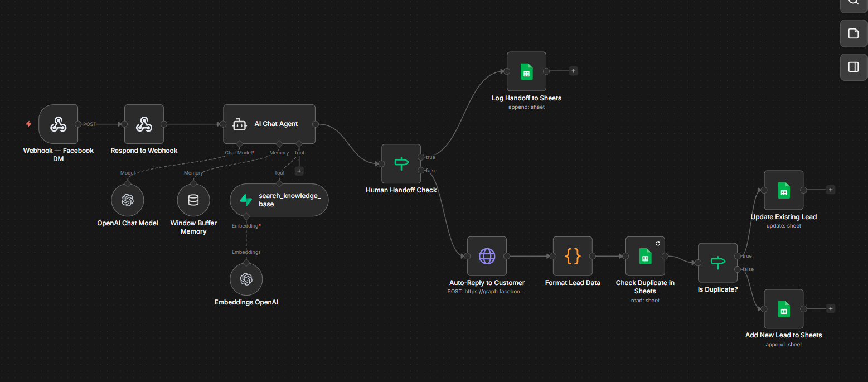This screenshot has height=382, width=868.
Task: Click the Respond to Webhook label
Action: pyautogui.click(x=144, y=151)
